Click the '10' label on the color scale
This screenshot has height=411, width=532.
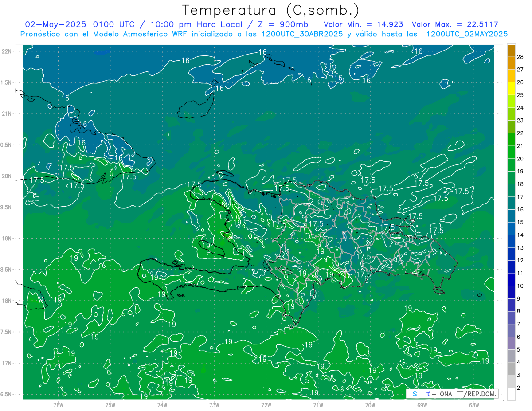(520, 286)
